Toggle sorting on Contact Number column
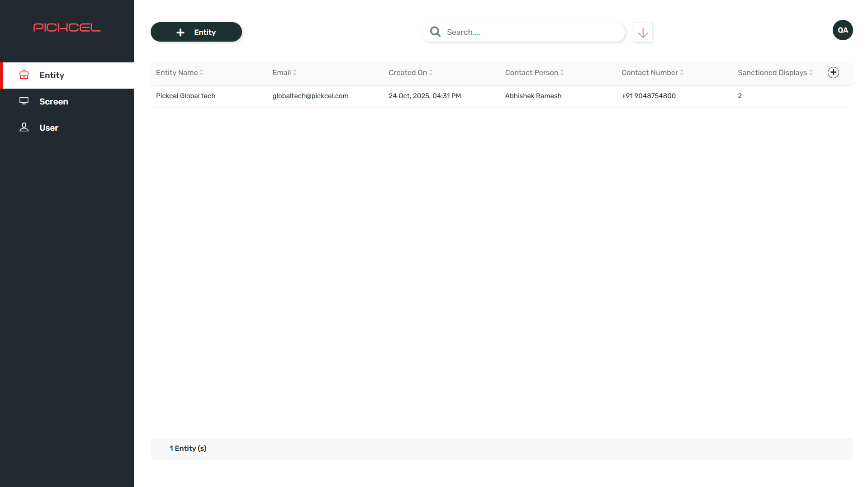868x487 pixels. (681, 72)
